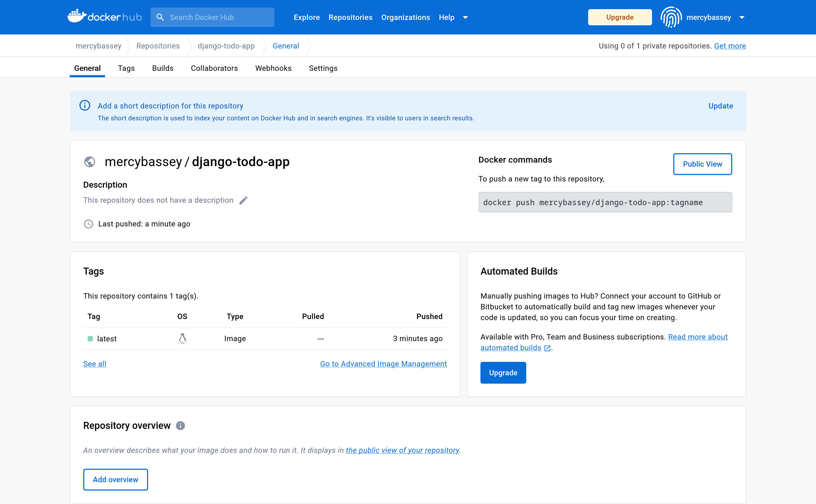This screenshot has height=504, width=816.
Task: Switch to the Tags tab
Action: (126, 68)
